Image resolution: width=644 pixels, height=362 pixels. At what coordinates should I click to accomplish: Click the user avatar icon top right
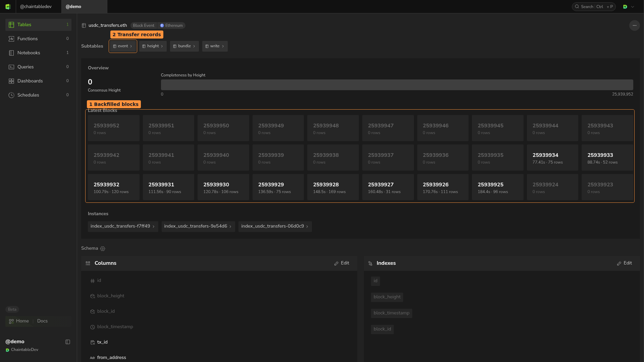coord(625,7)
